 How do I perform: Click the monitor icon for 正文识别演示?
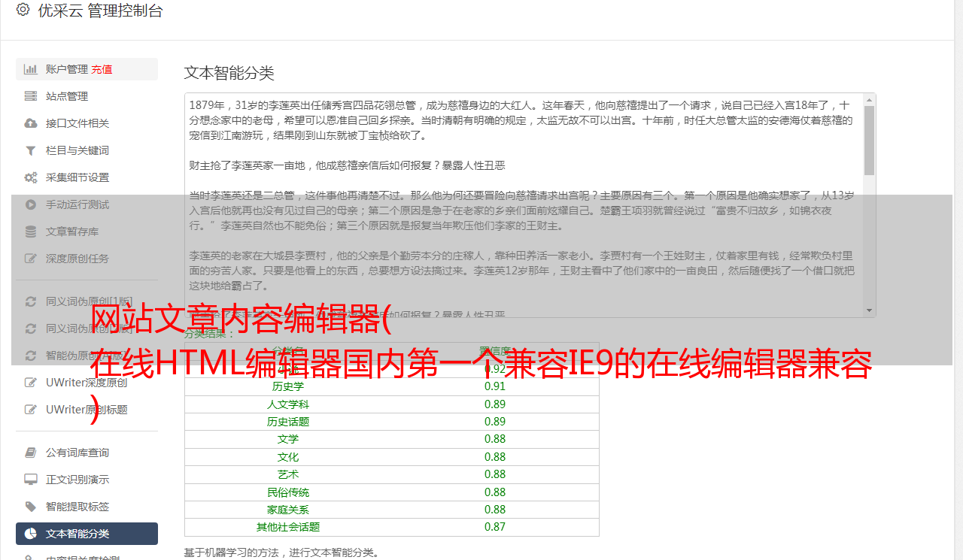click(x=31, y=480)
